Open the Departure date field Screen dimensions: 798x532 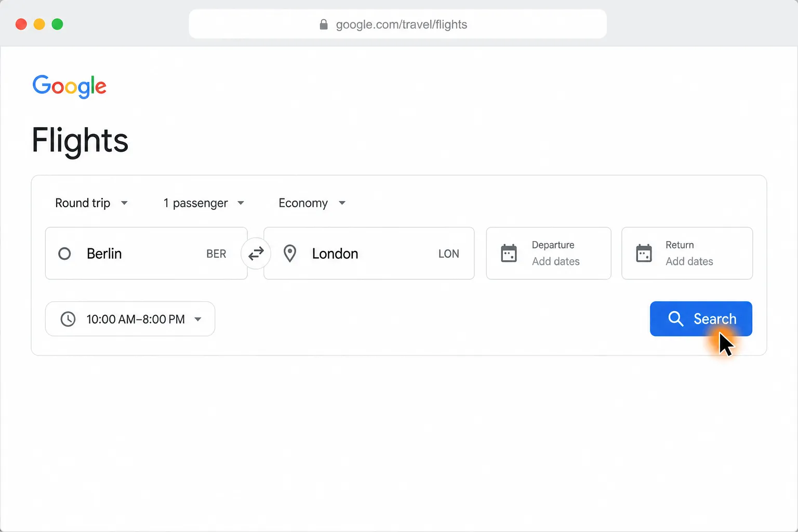549,254
